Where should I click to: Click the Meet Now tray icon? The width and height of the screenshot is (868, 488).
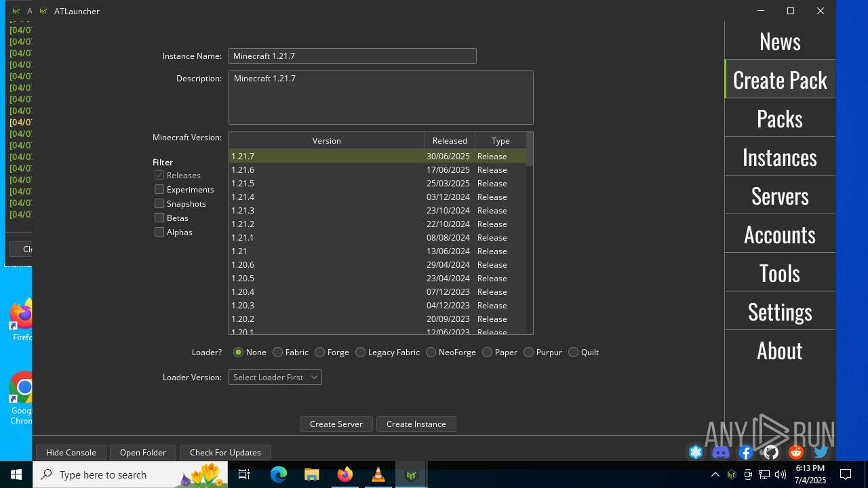[748, 474]
